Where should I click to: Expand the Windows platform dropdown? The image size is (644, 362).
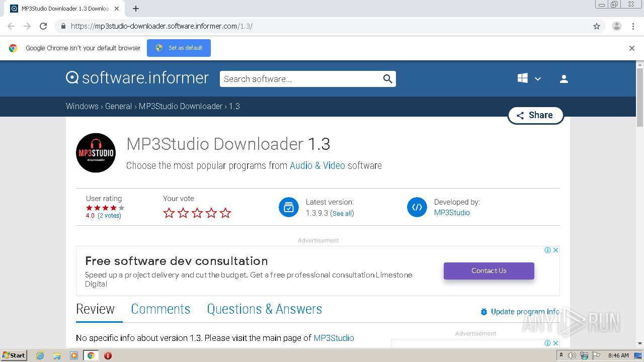[x=529, y=78]
